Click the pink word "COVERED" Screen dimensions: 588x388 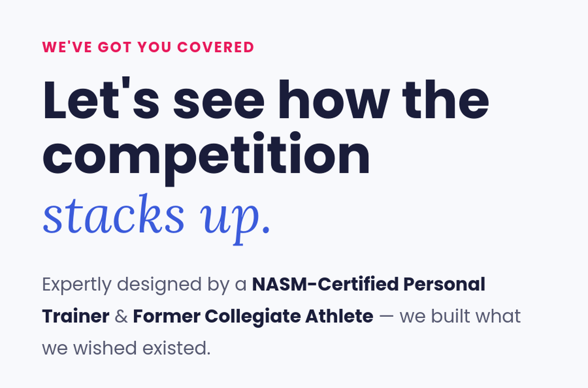(x=216, y=47)
